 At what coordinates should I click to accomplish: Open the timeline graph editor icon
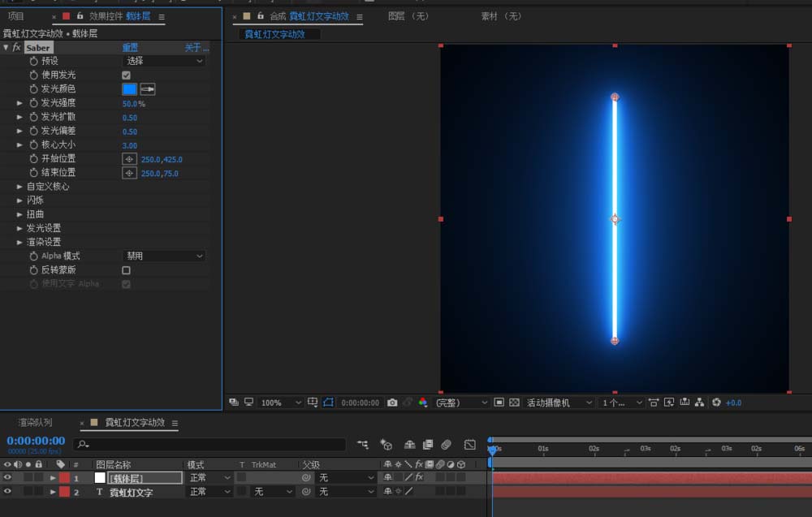(x=469, y=445)
